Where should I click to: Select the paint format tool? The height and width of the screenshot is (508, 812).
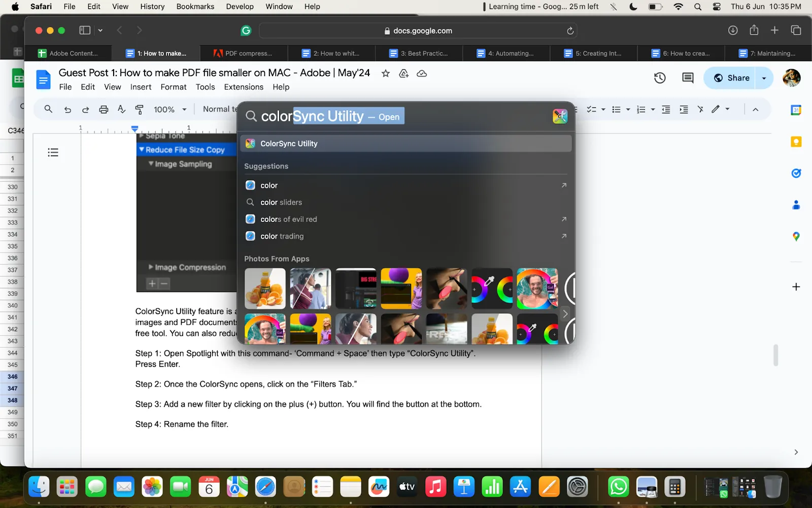[x=139, y=109]
